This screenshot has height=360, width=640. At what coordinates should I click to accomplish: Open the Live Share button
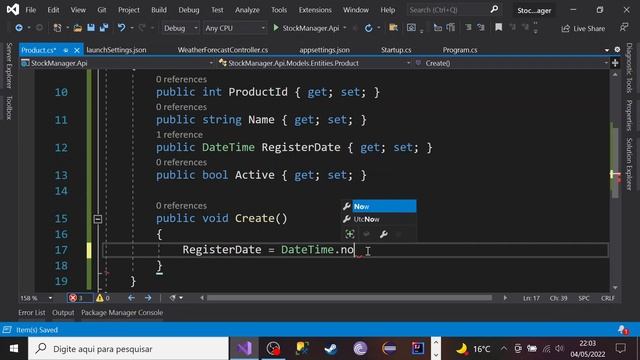pos(583,28)
